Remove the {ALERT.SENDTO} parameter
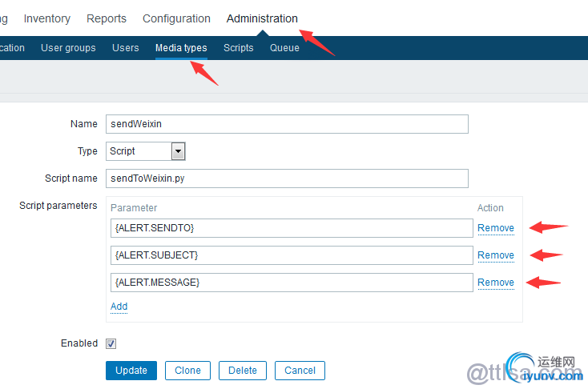Viewport: 588px width, 389px height. pyautogui.click(x=496, y=228)
